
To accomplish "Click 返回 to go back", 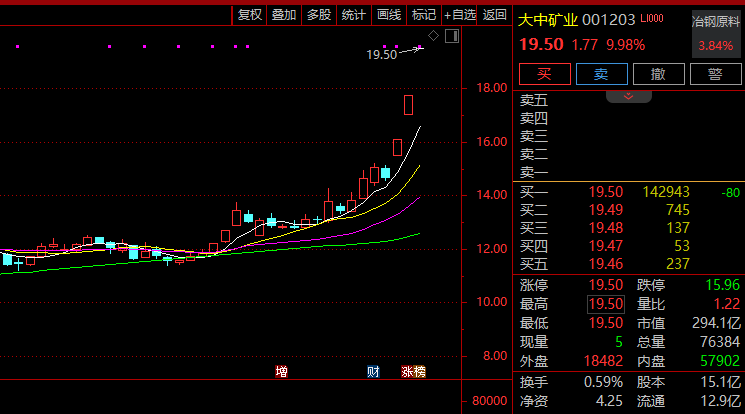I will [494, 15].
